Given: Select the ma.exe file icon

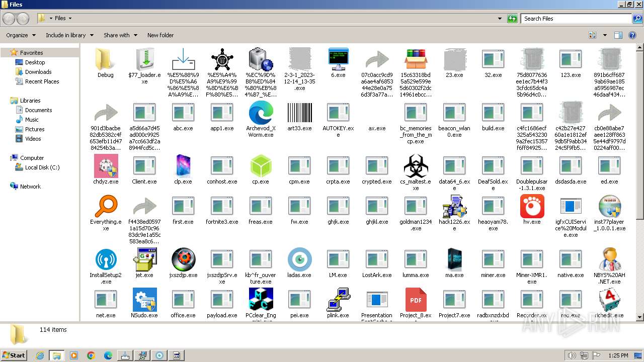Looking at the screenshot, I should [x=454, y=259].
